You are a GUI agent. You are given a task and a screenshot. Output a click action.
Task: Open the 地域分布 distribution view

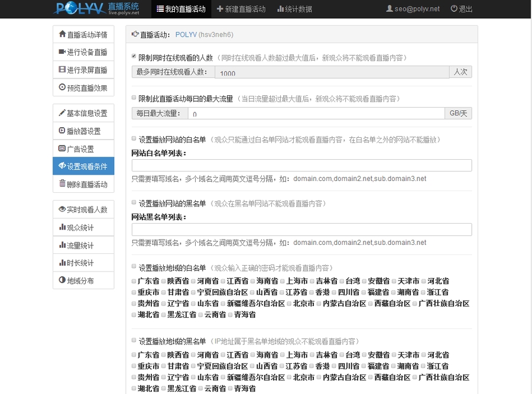83,280
